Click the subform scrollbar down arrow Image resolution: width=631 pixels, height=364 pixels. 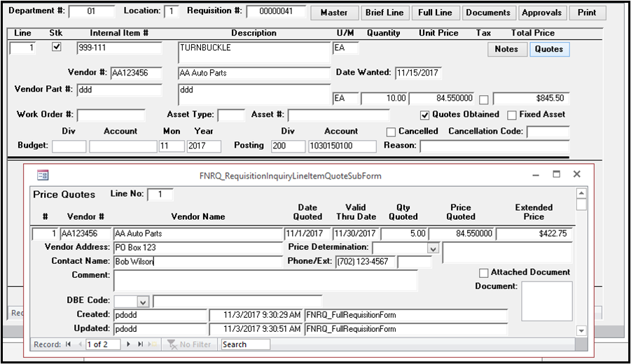pyautogui.click(x=581, y=331)
